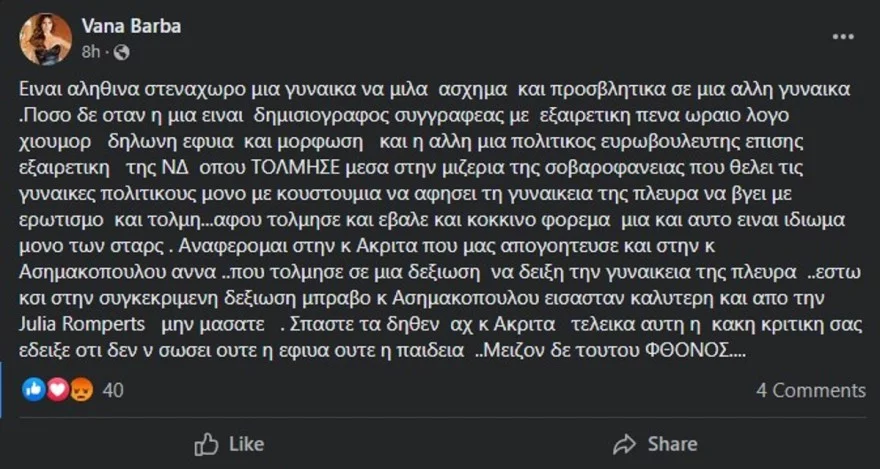
Task: View who reacted via the 40 count
Action: pos(113,390)
